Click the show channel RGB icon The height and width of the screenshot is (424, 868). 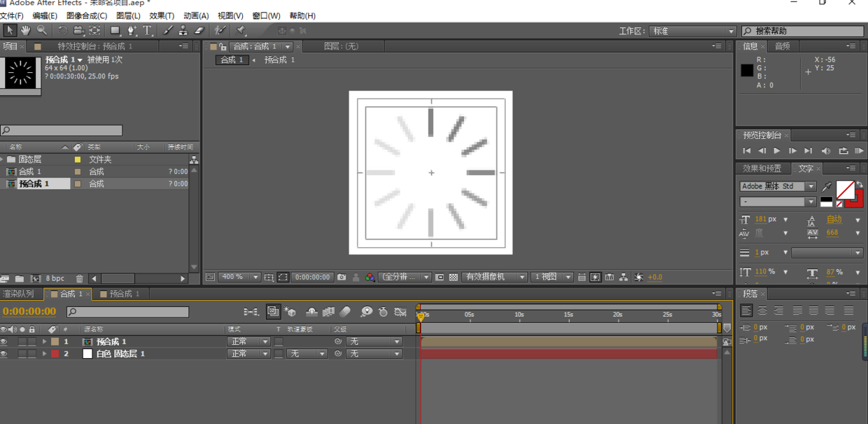370,277
